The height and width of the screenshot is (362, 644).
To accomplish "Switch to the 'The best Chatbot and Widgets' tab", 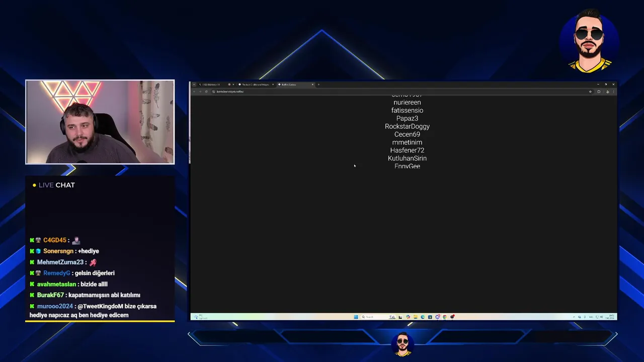I will tap(256, 84).
